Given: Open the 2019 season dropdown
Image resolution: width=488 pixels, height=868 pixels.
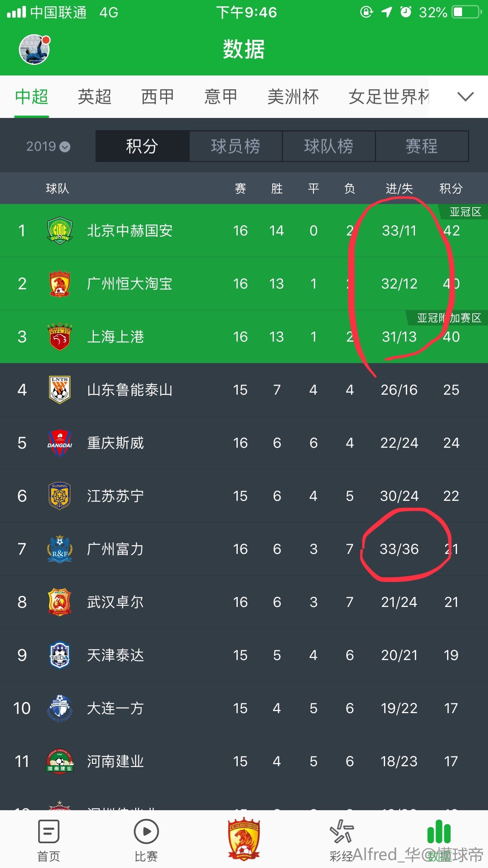Looking at the screenshot, I should pyautogui.click(x=48, y=146).
